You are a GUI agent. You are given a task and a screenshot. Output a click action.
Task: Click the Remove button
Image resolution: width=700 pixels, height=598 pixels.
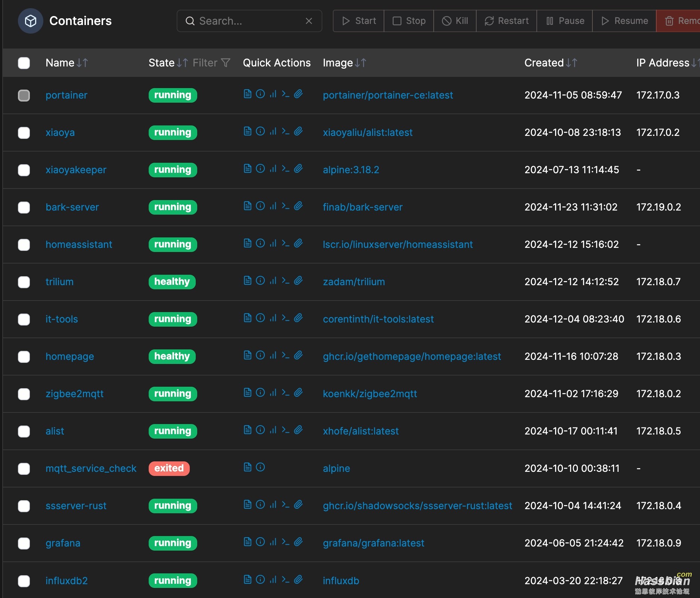point(678,21)
